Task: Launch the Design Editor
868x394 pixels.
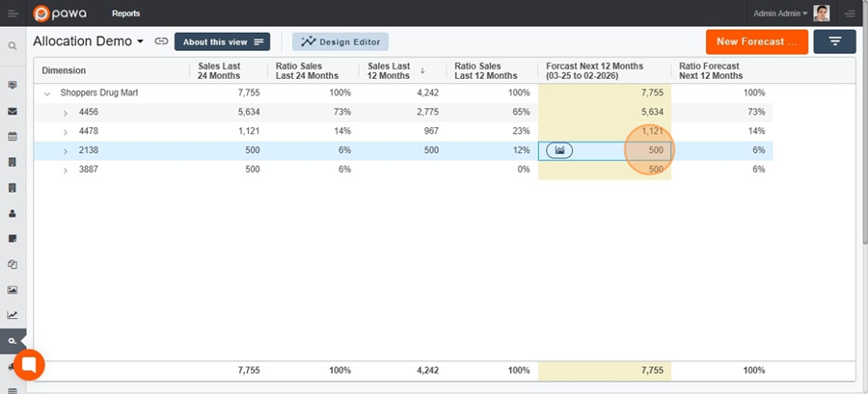Action: [340, 42]
